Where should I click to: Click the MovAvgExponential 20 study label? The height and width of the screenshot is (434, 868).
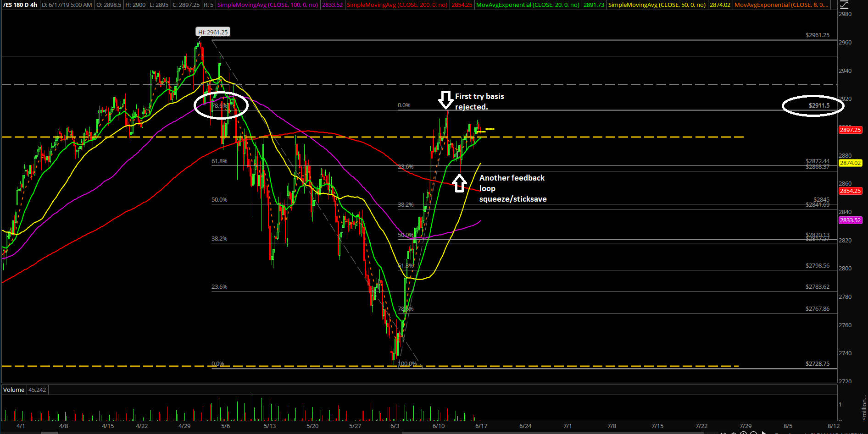pyautogui.click(x=528, y=5)
